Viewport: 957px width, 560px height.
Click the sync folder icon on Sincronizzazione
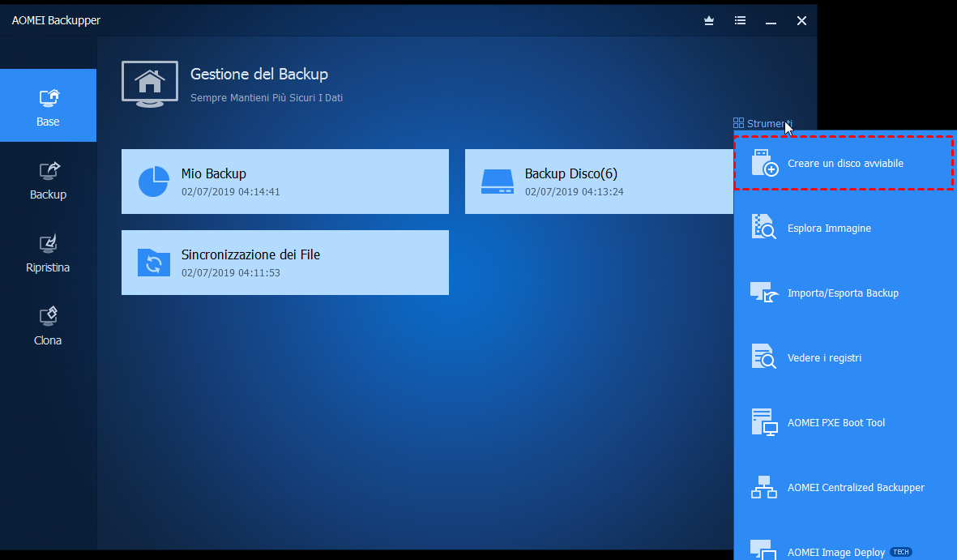(x=154, y=263)
